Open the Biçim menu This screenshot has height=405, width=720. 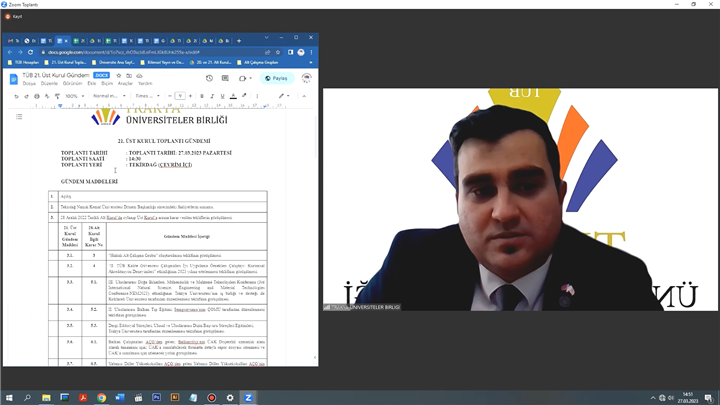click(x=107, y=84)
